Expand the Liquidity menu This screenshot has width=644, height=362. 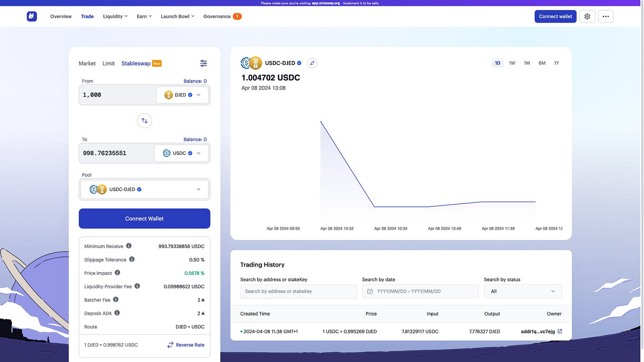[x=115, y=16]
